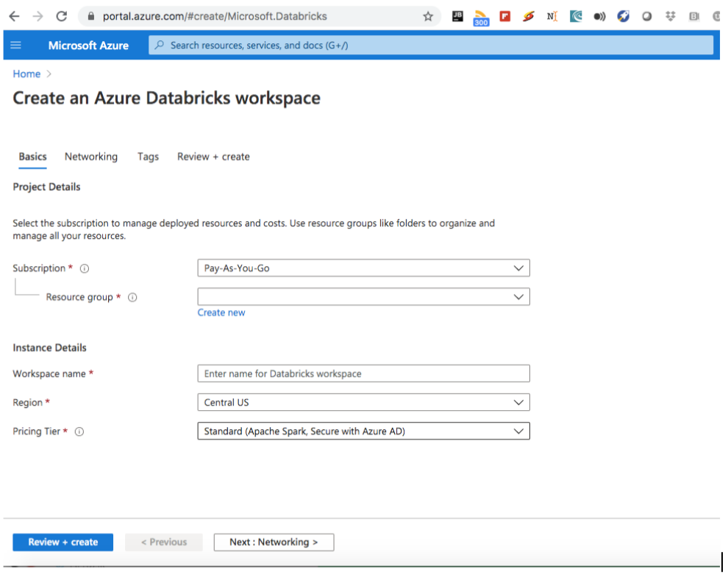Open the Subscription dropdown showing Pay-As-You-Go
This screenshot has height=574, width=728.
(363, 268)
